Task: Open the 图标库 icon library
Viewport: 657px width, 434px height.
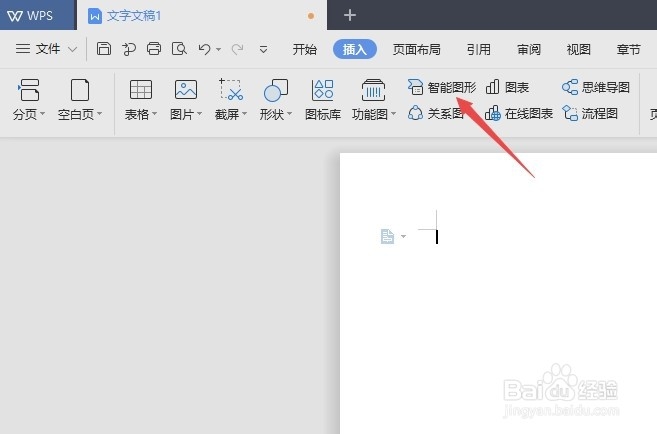Action: tap(323, 100)
